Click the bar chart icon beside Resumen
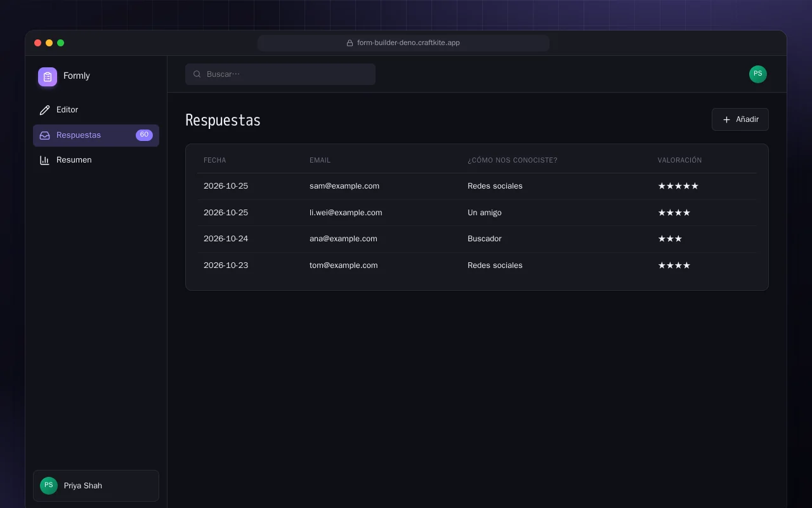The image size is (812, 508). pos(44,160)
